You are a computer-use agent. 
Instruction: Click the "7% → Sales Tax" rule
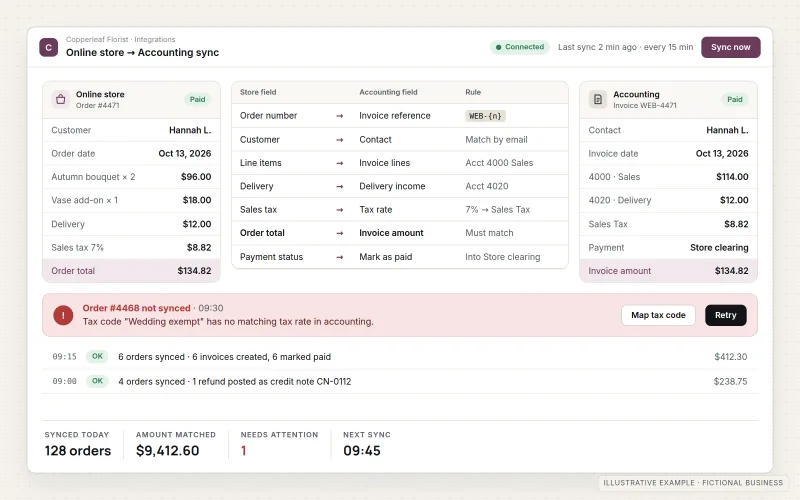coord(497,210)
